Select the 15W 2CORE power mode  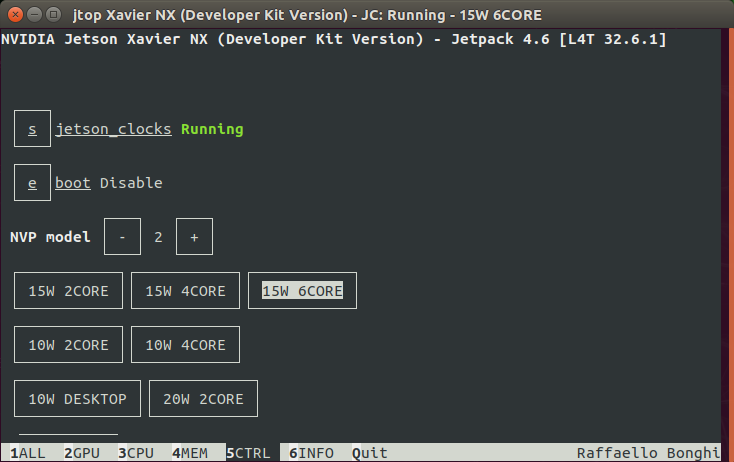68,291
